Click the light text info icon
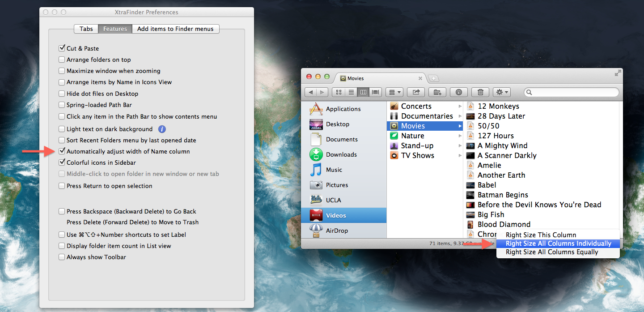The height and width of the screenshot is (312, 644). 162,129
